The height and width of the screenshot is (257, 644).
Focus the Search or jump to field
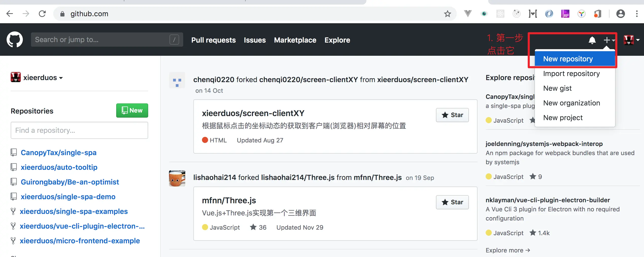point(107,40)
